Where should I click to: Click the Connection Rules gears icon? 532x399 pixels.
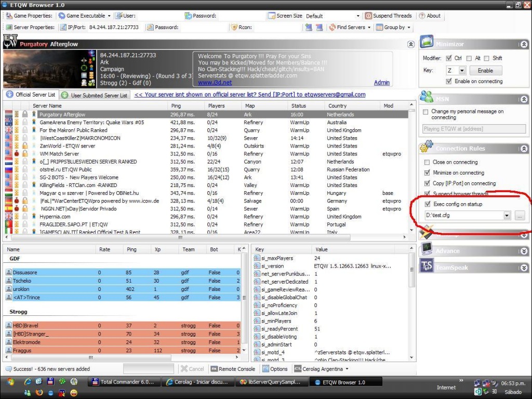(427, 147)
